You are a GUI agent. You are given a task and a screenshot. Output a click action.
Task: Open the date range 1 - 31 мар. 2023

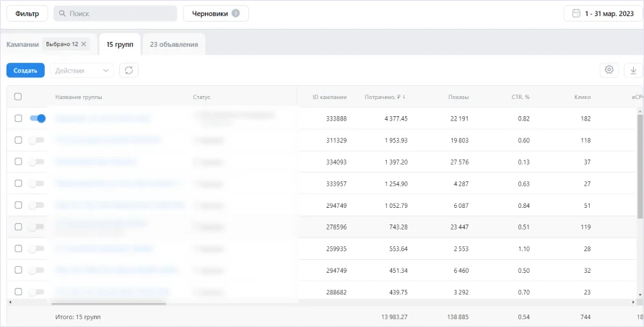tap(604, 14)
